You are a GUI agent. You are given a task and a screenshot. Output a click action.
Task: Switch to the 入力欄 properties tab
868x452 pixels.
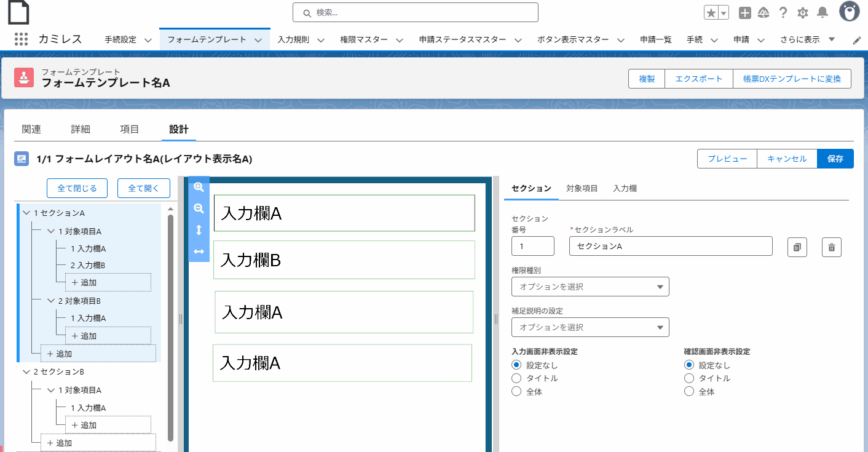[625, 189]
